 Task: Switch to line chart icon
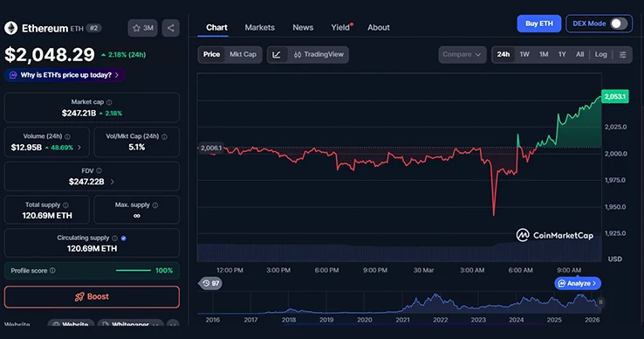point(277,55)
